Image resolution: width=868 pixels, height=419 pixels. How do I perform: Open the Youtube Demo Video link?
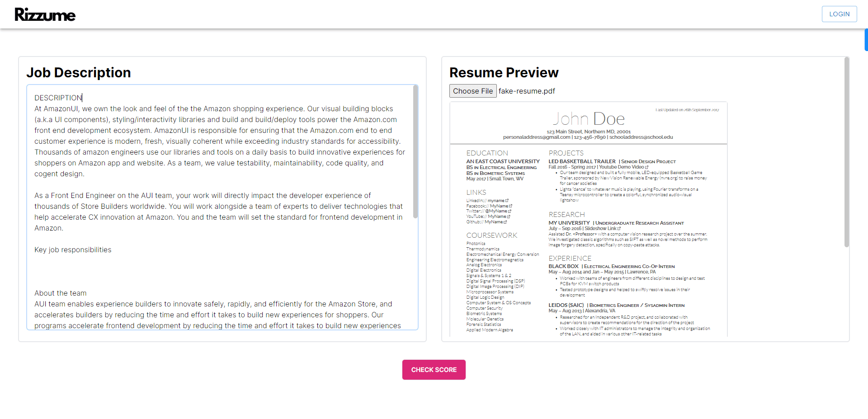click(x=623, y=167)
